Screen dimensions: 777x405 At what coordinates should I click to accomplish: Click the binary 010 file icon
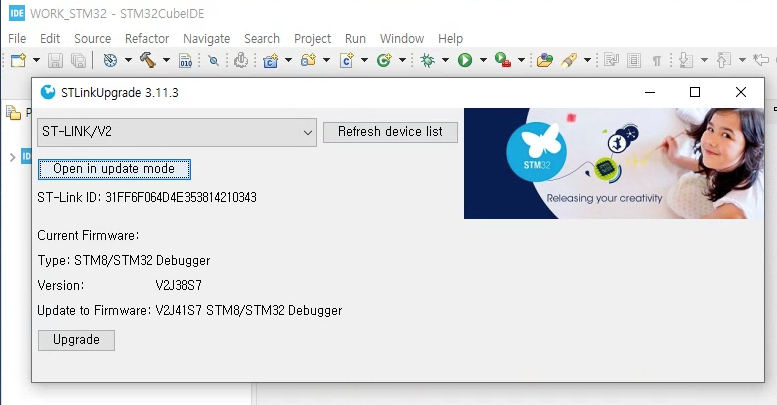185,60
